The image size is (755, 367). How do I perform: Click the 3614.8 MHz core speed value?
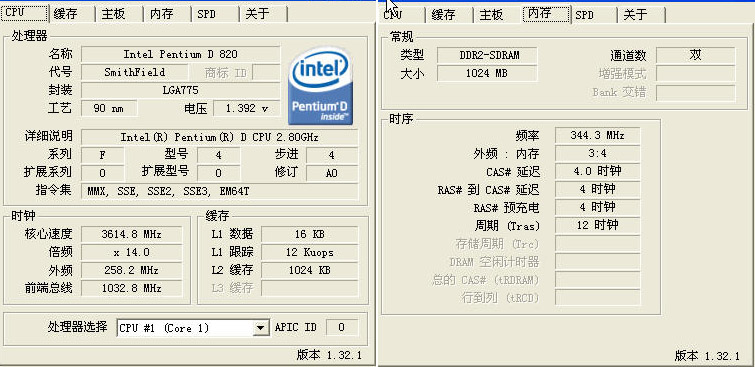(131, 235)
